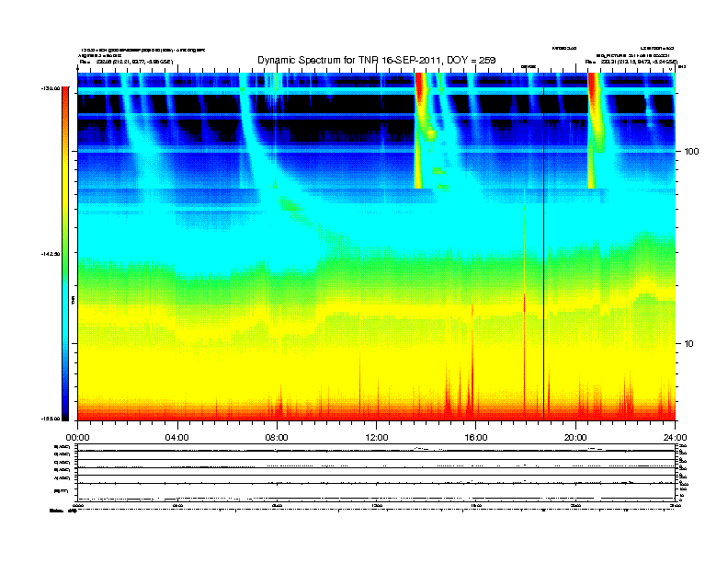Image resolution: width=728 pixels, height=563 pixels.
Task: Click the 04:00 time axis label
Action: coord(177,438)
